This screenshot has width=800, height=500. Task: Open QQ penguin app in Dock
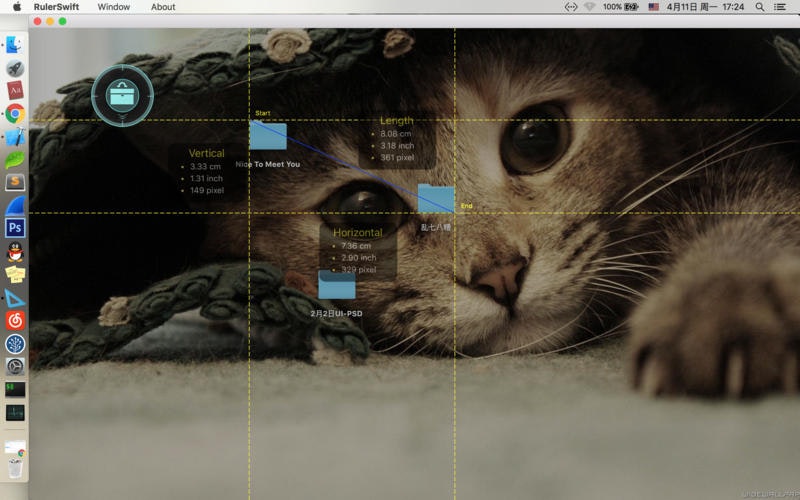pos(15,252)
